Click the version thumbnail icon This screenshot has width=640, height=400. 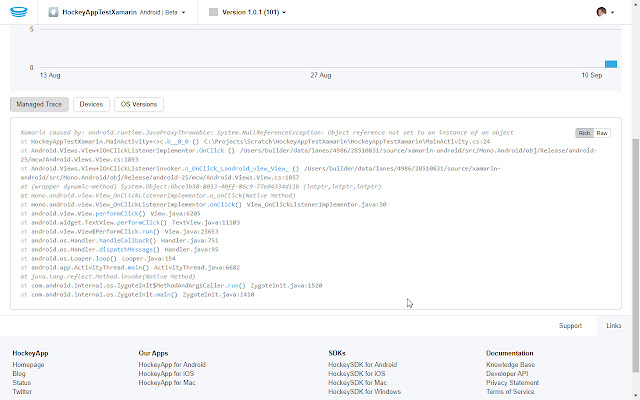pyautogui.click(x=213, y=12)
